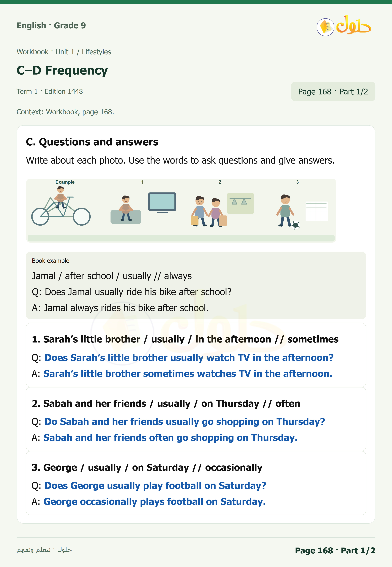Open the Workbook · Unit 1 / Lifestyles breadcrumb

64,52
